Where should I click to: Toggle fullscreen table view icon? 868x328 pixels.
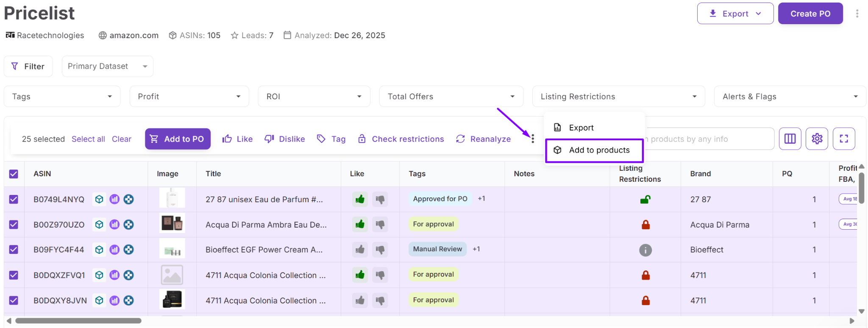[844, 139]
